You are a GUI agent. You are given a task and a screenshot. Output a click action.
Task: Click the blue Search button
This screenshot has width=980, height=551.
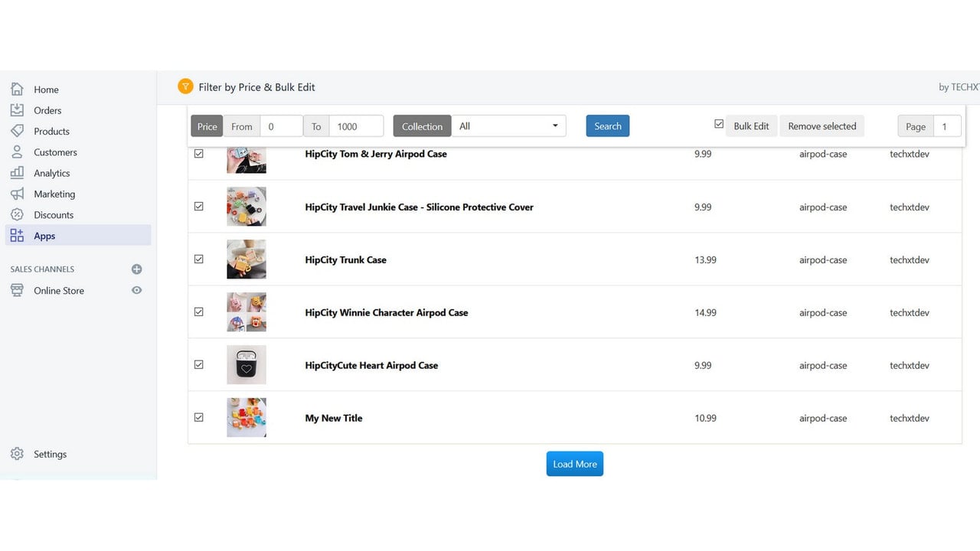click(608, 126)
